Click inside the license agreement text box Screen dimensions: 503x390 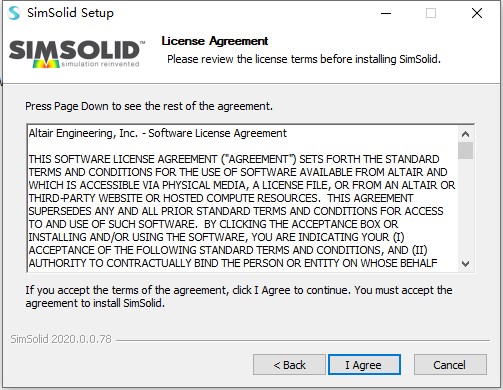coord(243,198)
